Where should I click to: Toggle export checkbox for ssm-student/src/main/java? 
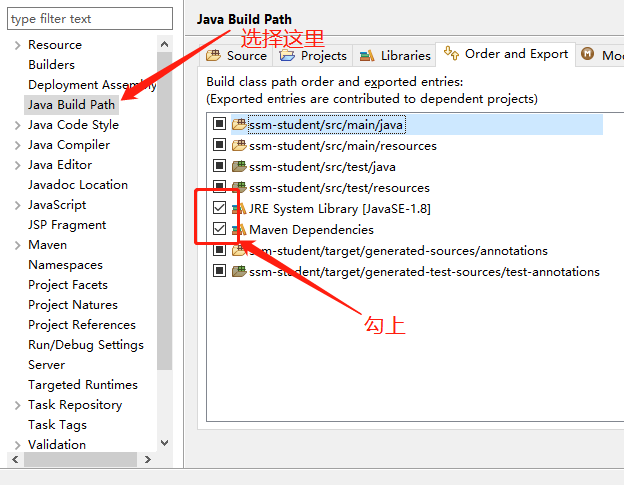[x=219, y=124]
